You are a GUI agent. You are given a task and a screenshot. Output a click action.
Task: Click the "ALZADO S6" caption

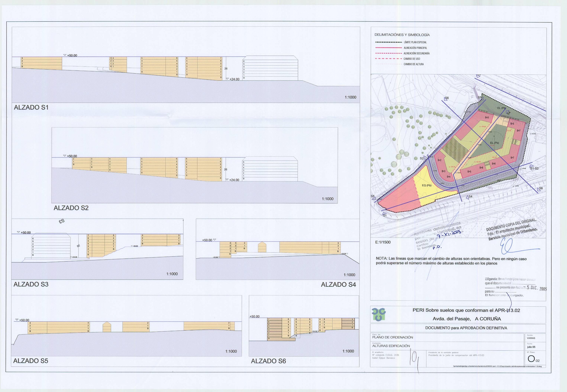269,361
